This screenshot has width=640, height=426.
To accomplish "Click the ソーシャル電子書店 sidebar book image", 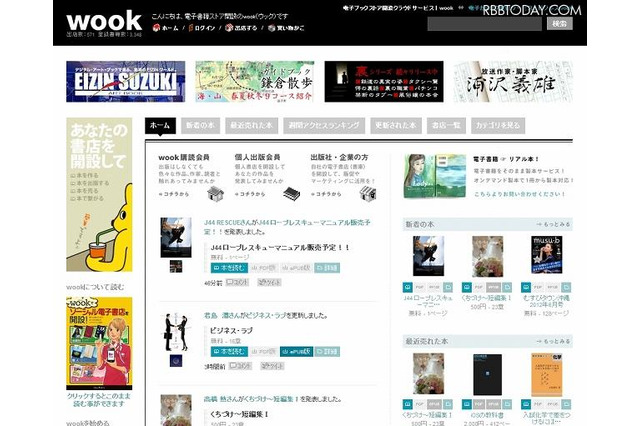I will tap(99, 344).
